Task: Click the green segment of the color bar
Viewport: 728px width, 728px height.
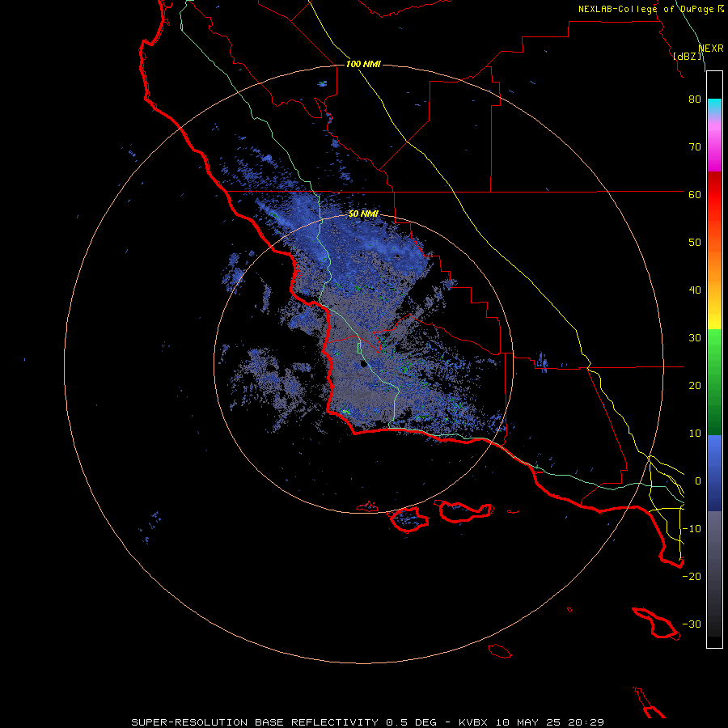Action: click(714, 382)
